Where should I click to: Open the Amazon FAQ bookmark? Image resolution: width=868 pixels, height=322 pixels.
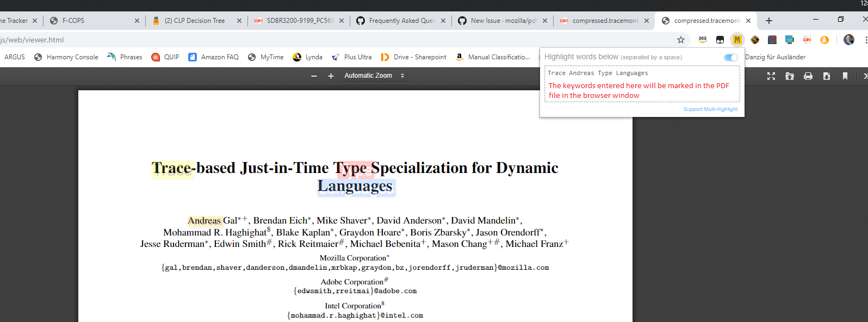point(213,57)
